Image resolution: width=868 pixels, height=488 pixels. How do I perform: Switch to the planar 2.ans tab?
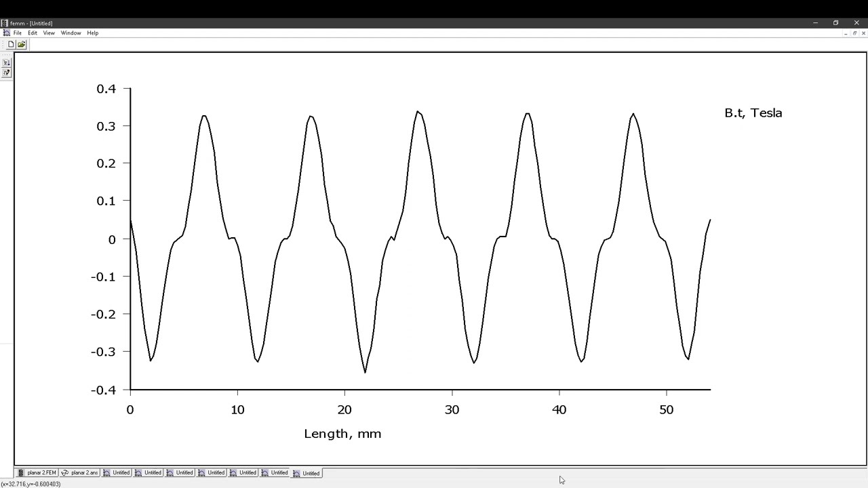(80, 473)
